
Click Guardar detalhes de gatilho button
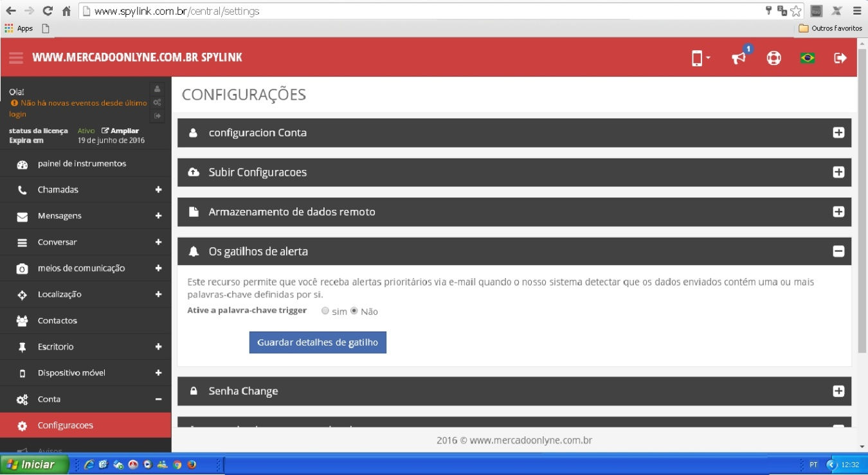pyautogui.click(x=318, y=342)
